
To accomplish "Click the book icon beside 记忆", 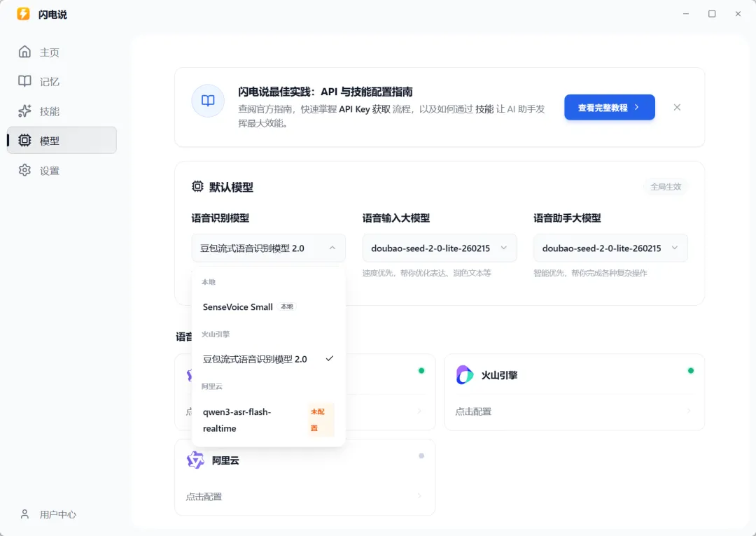I will [x=24, y=81].
